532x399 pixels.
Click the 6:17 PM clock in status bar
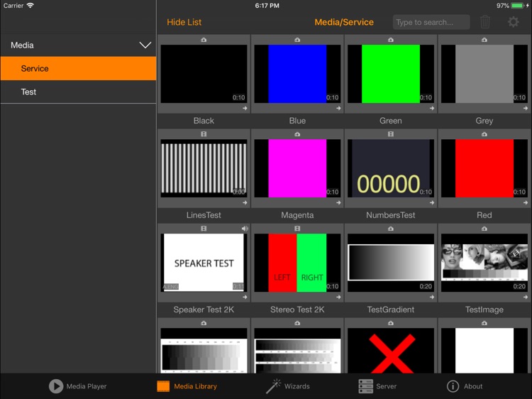267,6
